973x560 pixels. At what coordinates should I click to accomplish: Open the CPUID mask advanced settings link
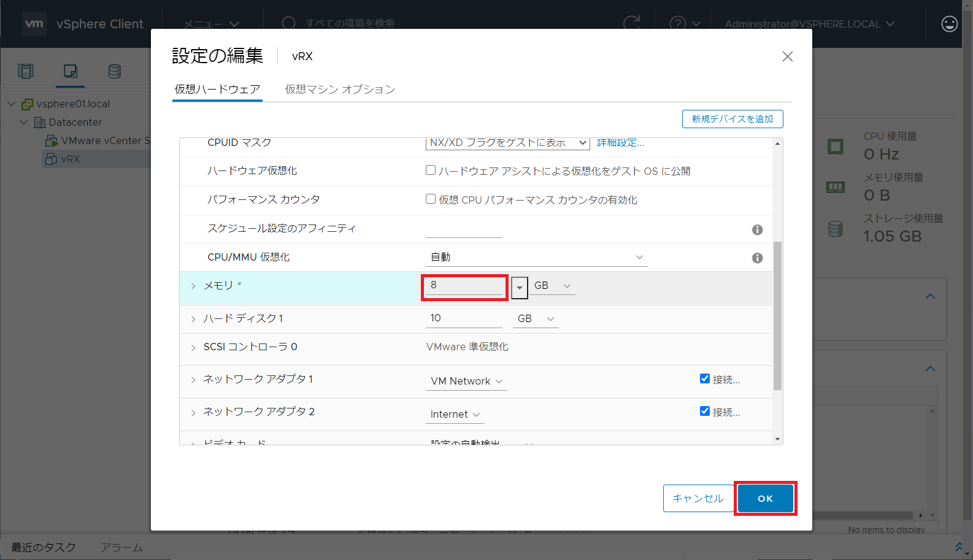(x=621, y=143)
